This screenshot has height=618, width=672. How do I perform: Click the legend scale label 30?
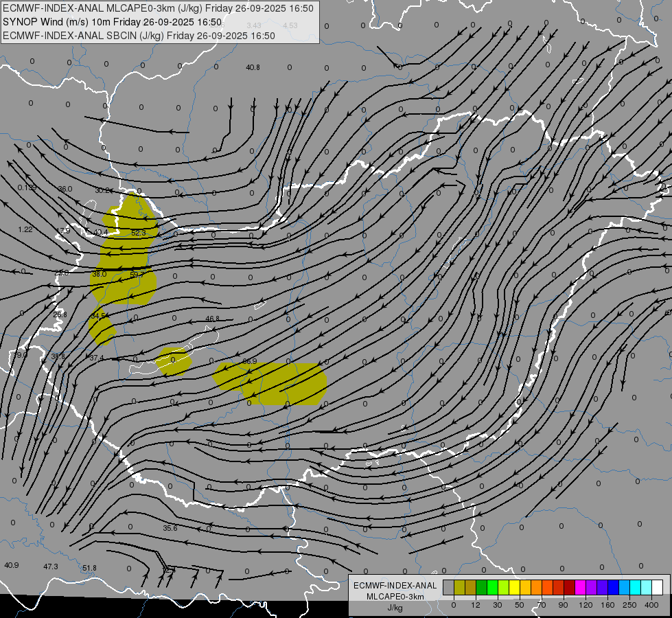[497, 605]
